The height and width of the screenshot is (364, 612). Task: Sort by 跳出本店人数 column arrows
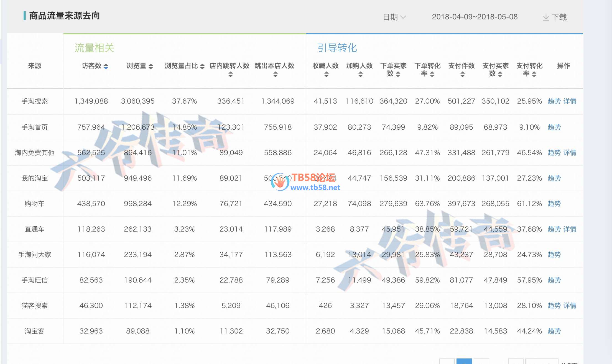[275, 74]
